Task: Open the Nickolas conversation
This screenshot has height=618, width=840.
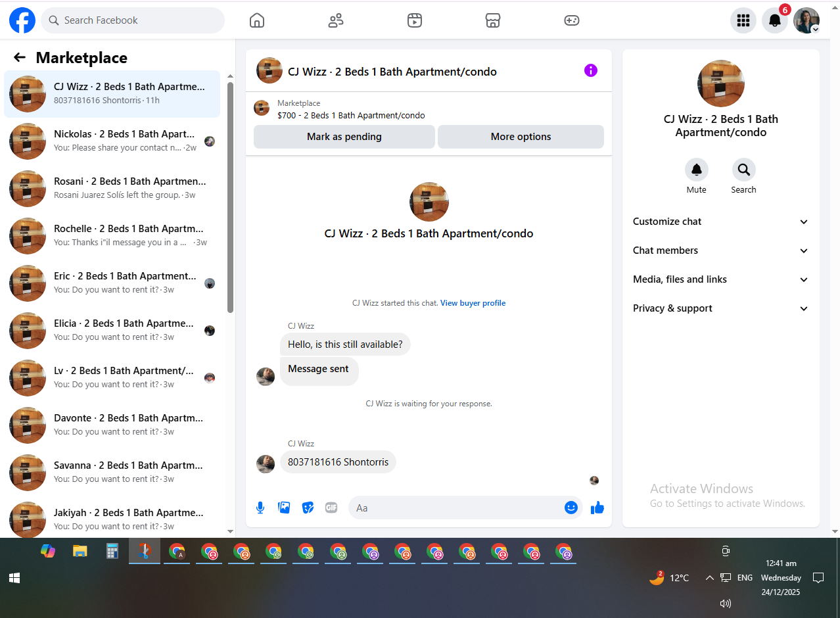Action: pos(112,141)
